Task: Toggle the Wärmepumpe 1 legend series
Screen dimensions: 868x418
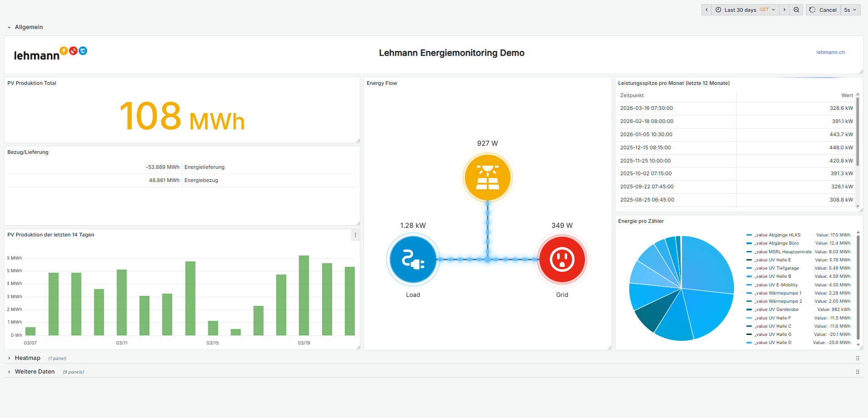Action: [x=778, y=293]
